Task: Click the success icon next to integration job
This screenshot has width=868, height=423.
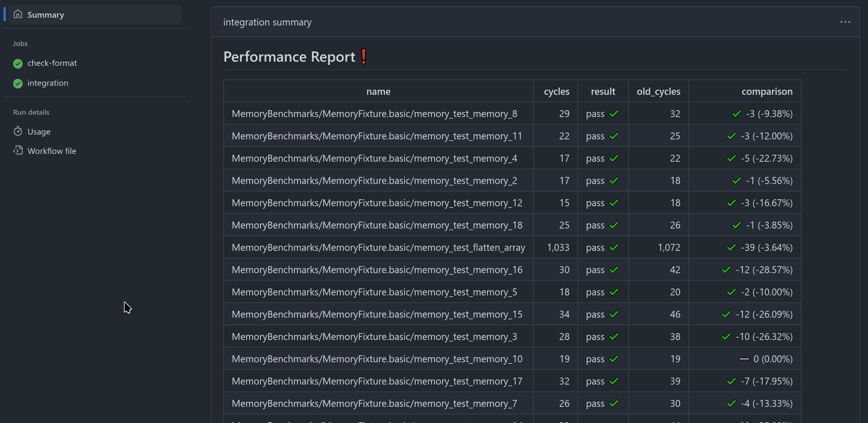Action: 17,83
